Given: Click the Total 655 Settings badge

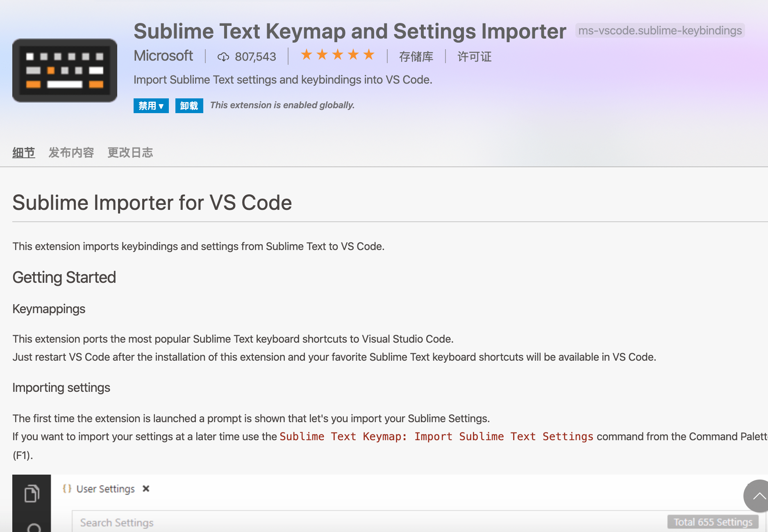Looking at the screenshot, I should 713,522.
